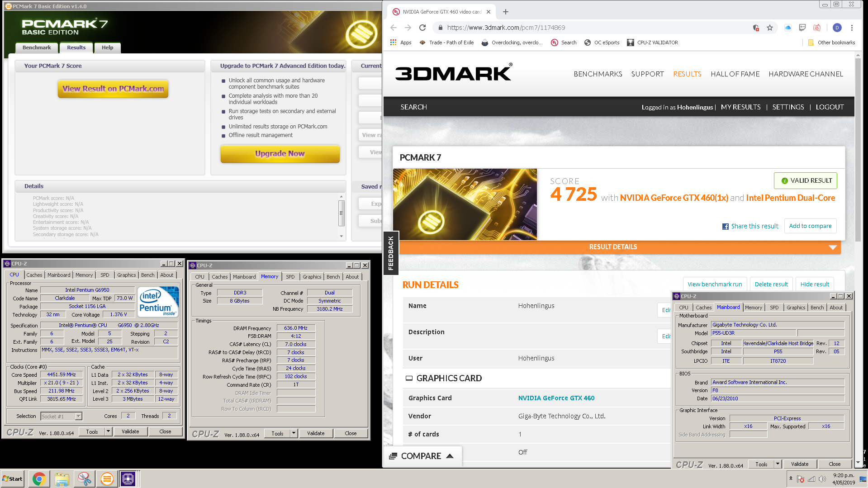
Task: Close the NVIDIA GeForce GTX 460 tab
Action: tap(489, 12)
